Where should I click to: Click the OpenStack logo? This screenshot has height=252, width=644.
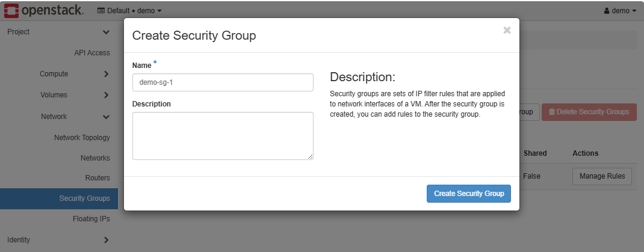tap(44, 10)
